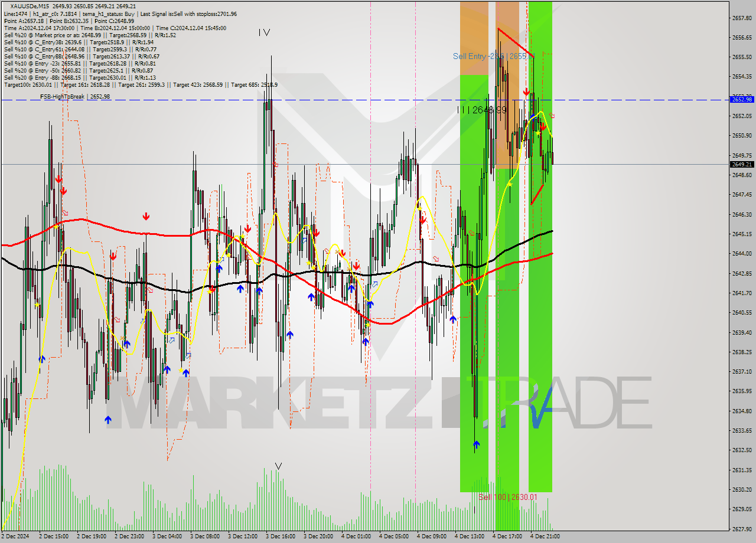Screen dimensions: 756x543
Task: Select the '4 Dec 21:00' time axis label
Action: point(545,537)
